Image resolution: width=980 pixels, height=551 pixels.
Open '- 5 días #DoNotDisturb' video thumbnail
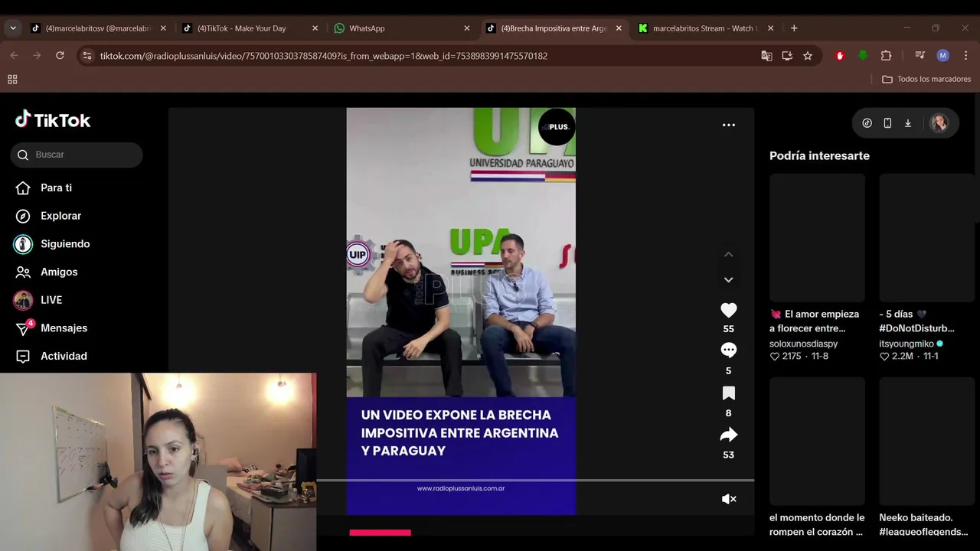(x=926, y=237)
